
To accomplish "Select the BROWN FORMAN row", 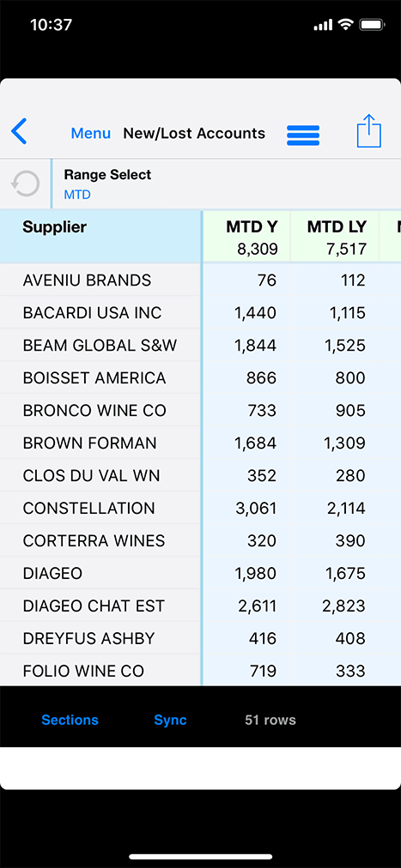I will tap(201, 443).
